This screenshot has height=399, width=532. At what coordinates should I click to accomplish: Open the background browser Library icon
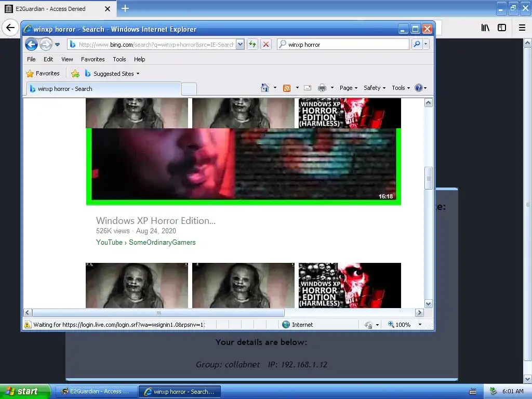[x=485, y=28]
